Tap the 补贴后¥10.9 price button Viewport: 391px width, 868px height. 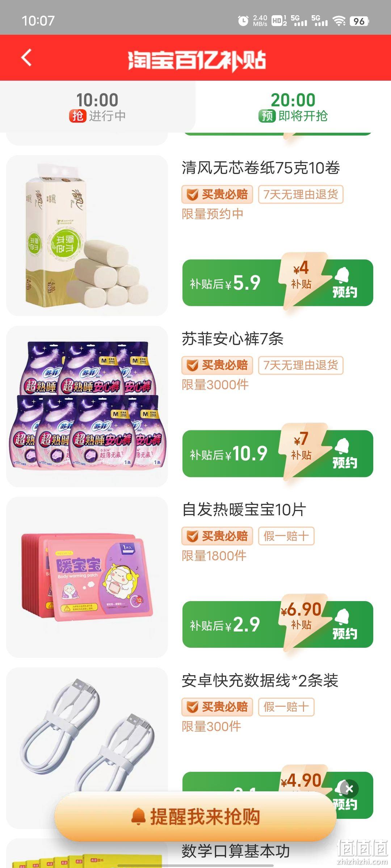coord(228,454)
